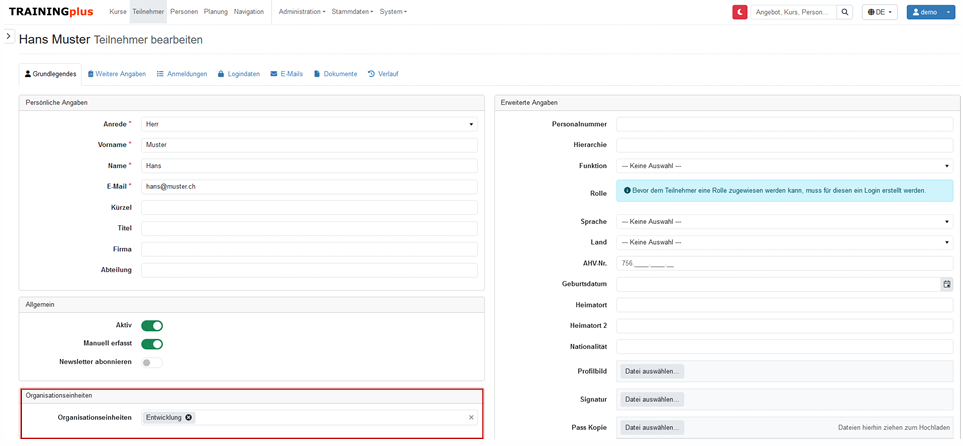Screen dimensions: 963x446
Task: Open the Stammdaten menu
Action: click(352, 12)
